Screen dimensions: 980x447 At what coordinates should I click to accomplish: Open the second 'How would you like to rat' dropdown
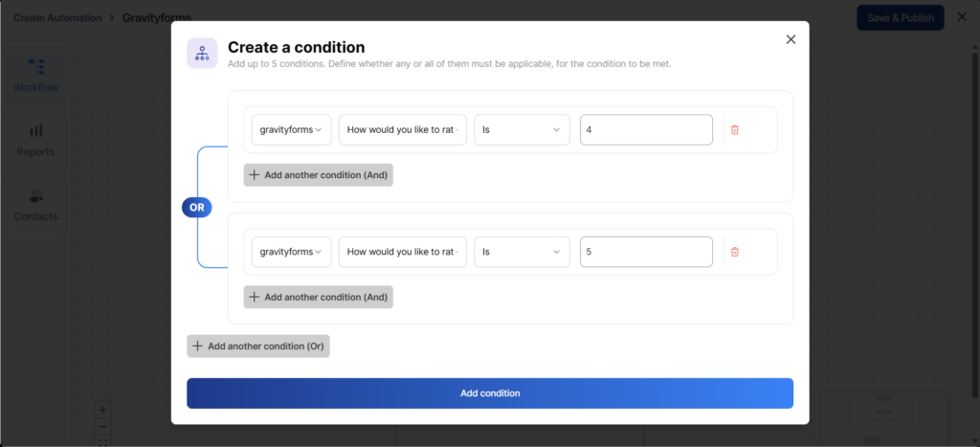pyautogui.click(x=402, y=252)
